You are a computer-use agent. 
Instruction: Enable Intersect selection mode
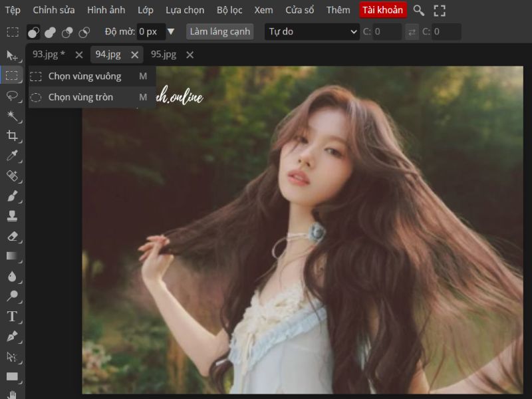point(84,32)
